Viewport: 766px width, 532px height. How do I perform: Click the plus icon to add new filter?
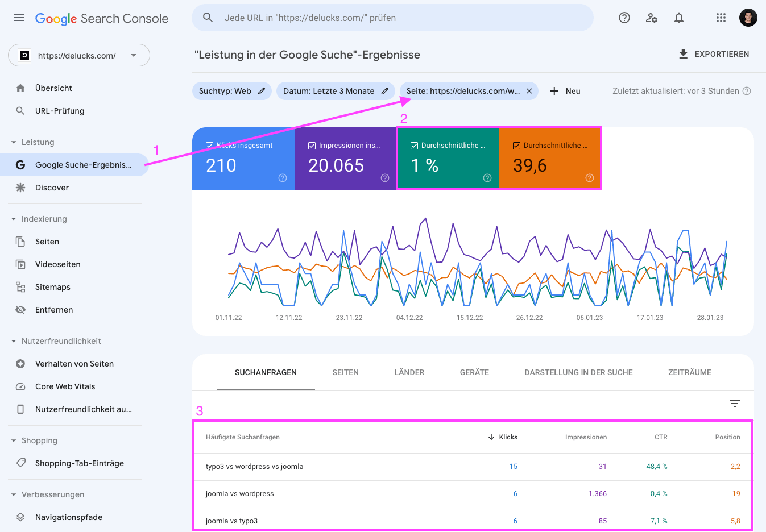(554, 91)
